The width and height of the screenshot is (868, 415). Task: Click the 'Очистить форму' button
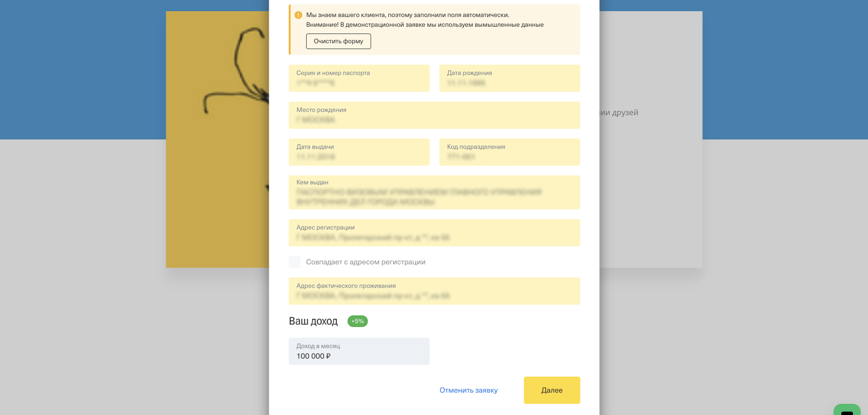(x=338, y=41)
